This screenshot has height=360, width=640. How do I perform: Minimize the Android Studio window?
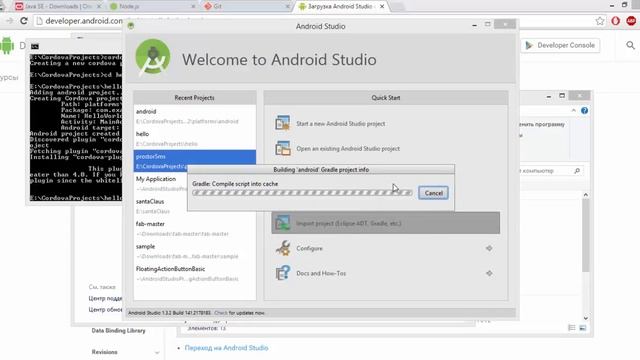pos(474,25)
